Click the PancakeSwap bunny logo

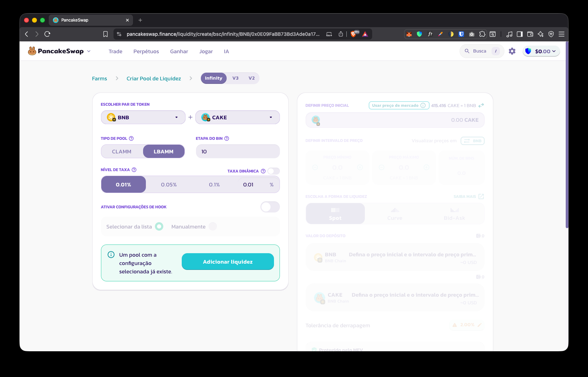pyautogui.click(x=32, y=51)
